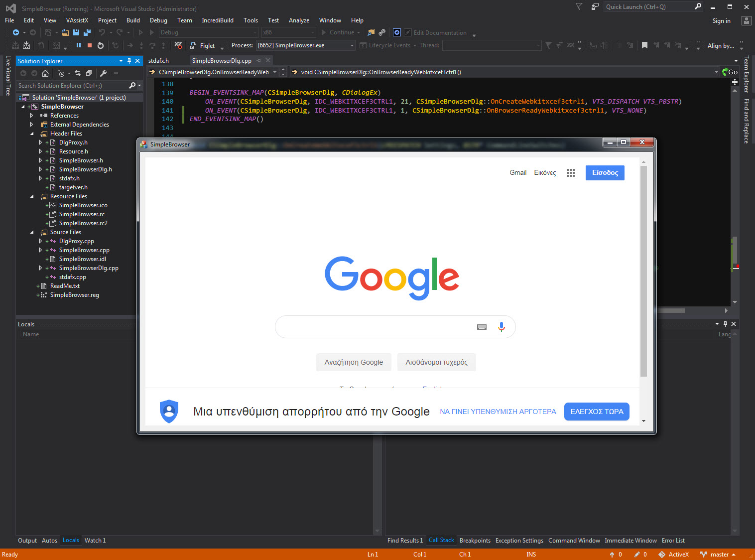Click the Google apps grid icon
Viewport: 755px width, 560px height.
[571, 173]
